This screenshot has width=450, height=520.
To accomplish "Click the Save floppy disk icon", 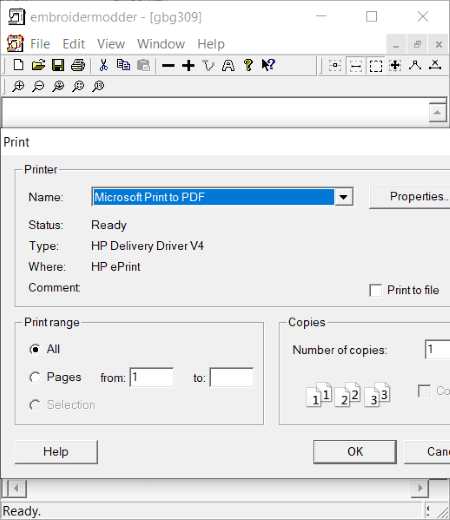I will (x=58, y=65).
